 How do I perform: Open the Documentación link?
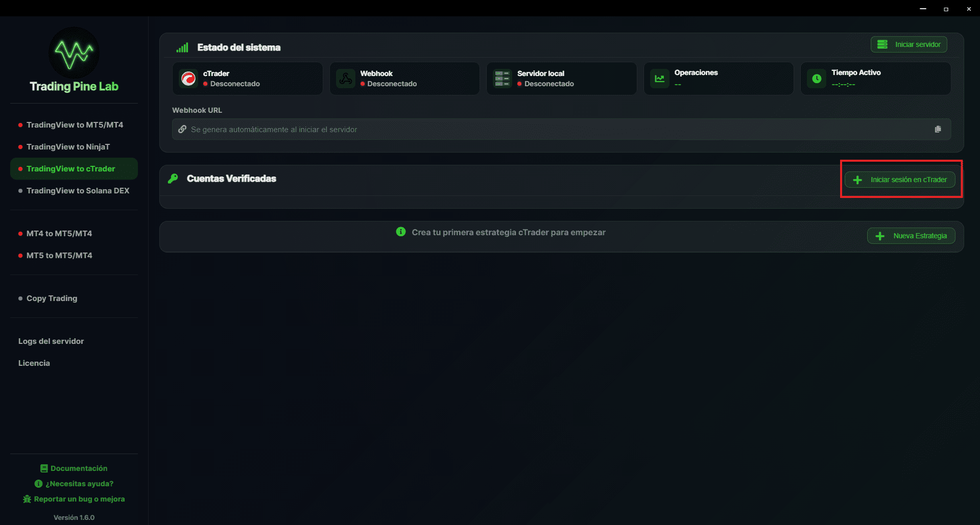point(74,468)
